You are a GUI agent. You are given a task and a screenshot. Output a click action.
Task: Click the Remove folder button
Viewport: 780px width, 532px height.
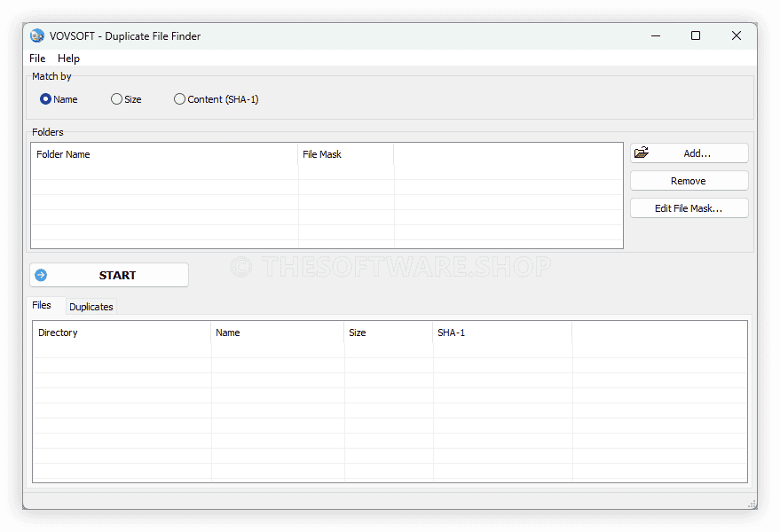(689, 181)
